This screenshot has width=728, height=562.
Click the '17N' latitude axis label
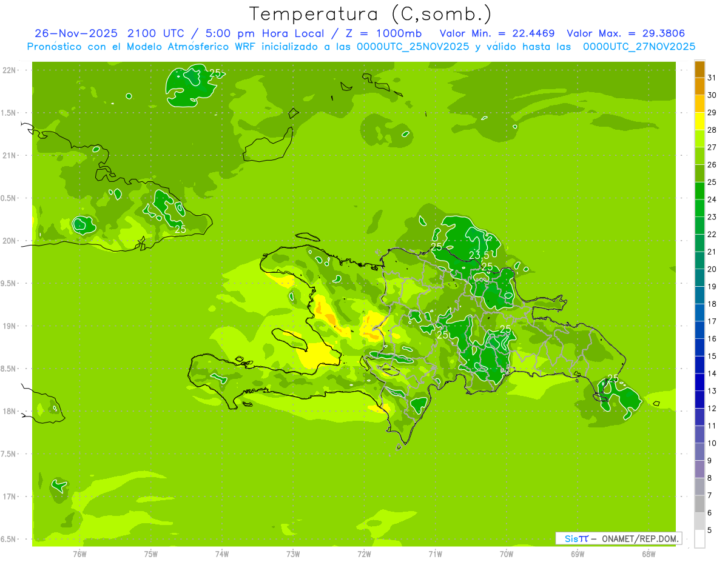10,497
